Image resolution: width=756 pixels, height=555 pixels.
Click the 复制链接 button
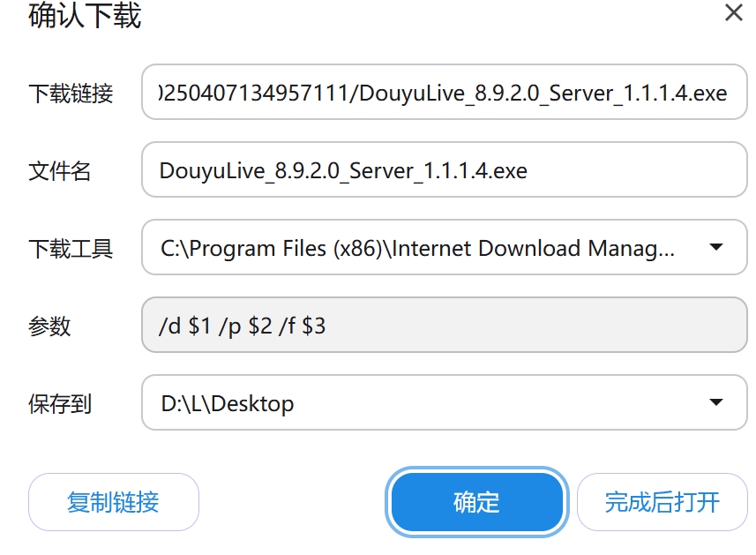[113, 502]
